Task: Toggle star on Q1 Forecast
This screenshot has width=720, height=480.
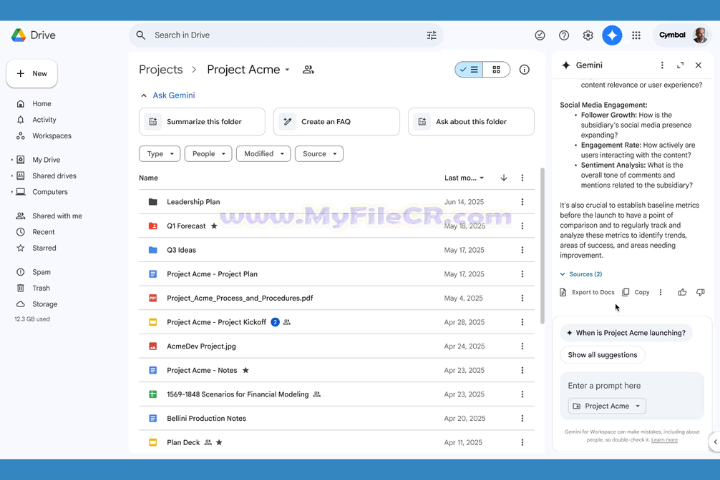Action: (214, 226)
